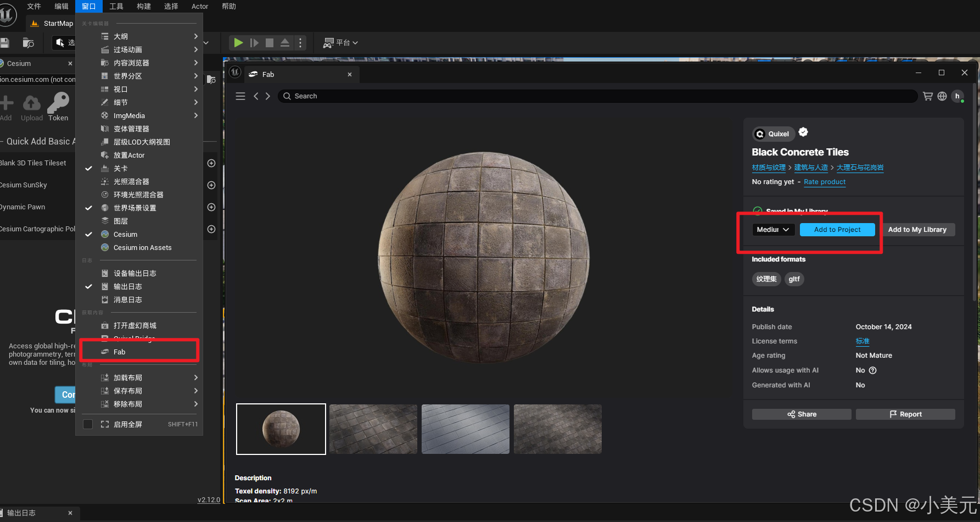The image size is (980, 522).
Task: Click the Share button
Action: click(802, 414)
